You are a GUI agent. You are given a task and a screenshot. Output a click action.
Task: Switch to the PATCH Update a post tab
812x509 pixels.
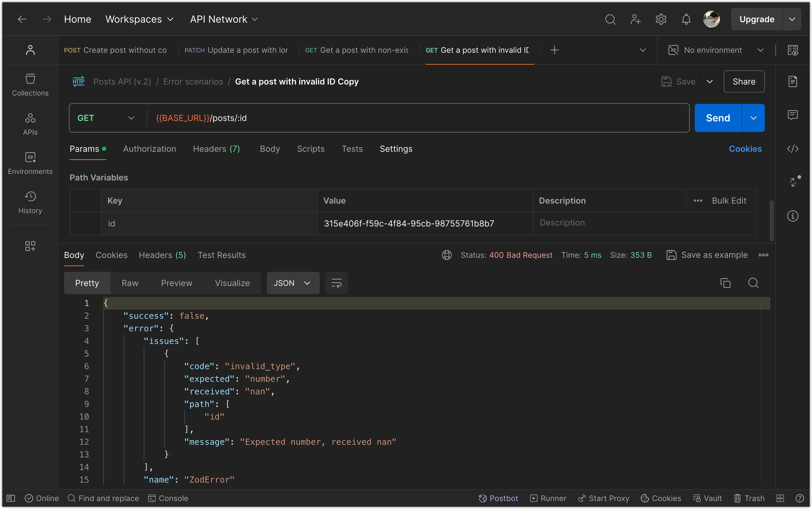(236, 50)
